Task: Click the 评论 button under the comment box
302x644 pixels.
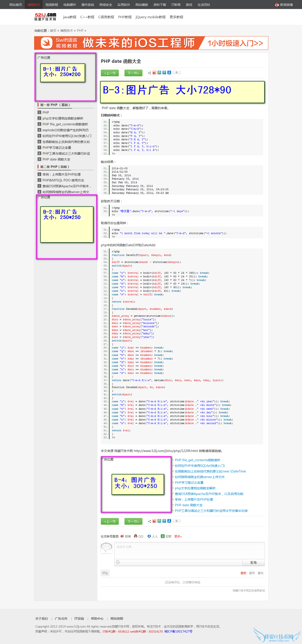Action: [x=105, y=573]
